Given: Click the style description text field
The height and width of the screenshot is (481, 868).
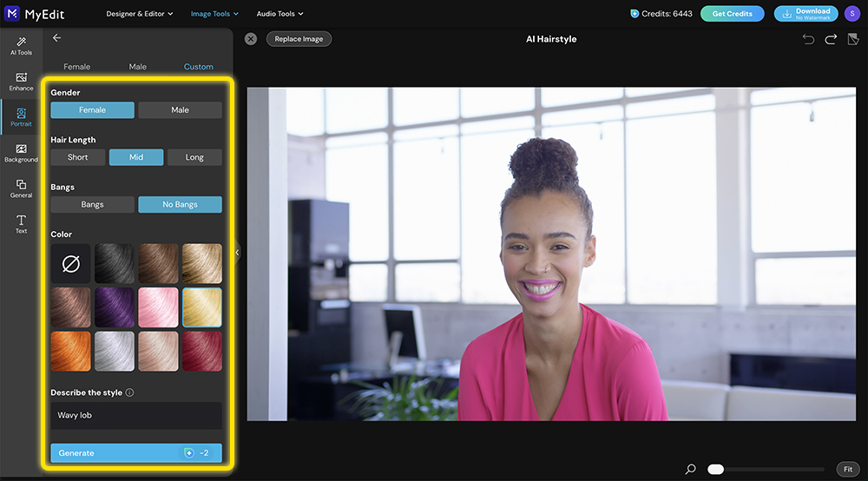Looking at the screenshot, I should [136, 416].
